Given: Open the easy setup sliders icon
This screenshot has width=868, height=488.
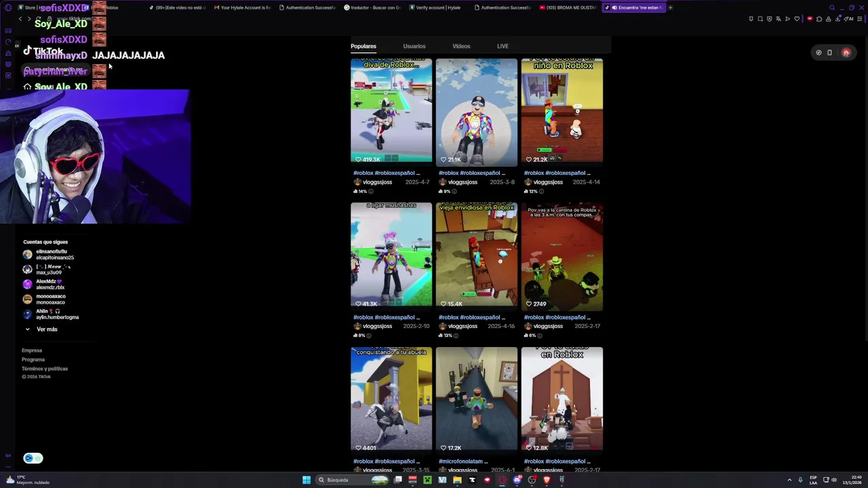Looking at the screenshot, I should (859, 19).
